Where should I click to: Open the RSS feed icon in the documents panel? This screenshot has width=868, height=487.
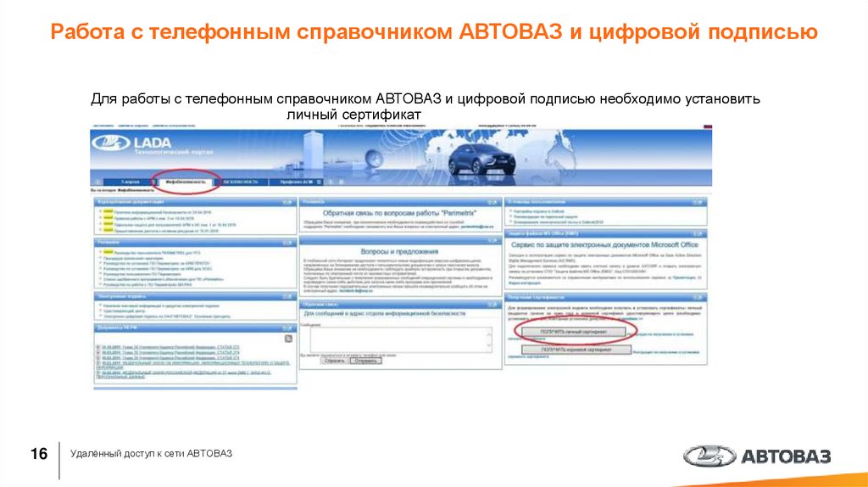tap(288, 338)
